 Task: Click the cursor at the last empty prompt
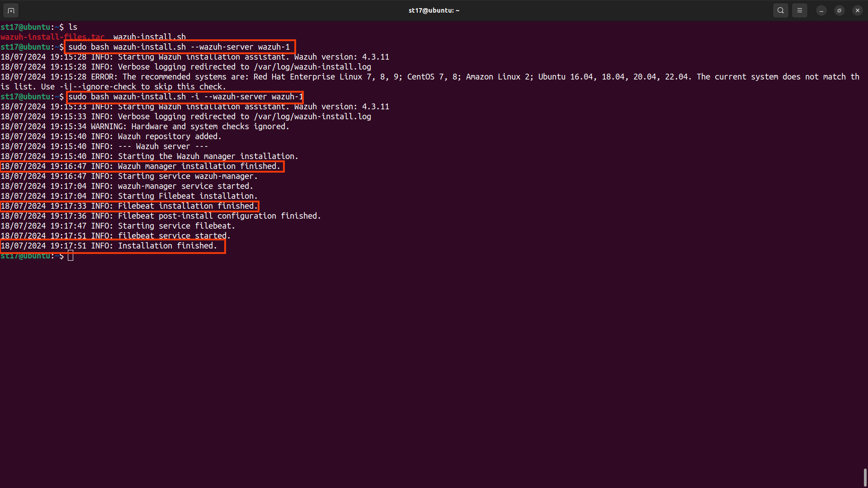[x=71, y=256]
